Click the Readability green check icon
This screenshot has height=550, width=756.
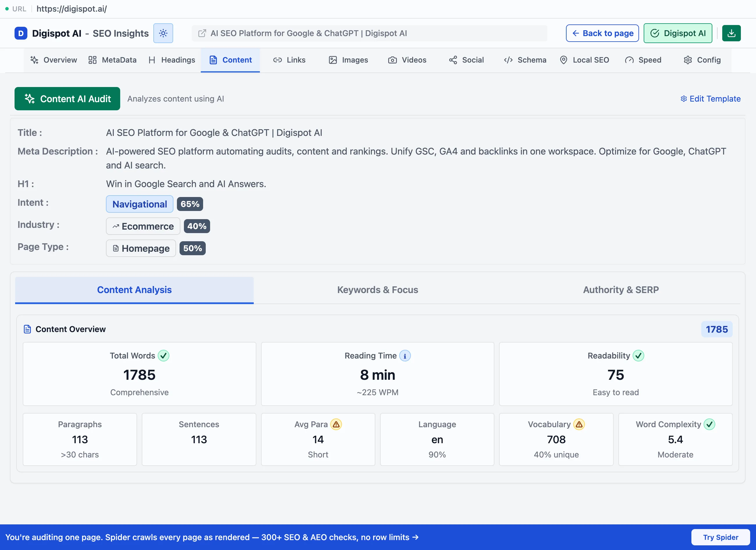[639, 356]
